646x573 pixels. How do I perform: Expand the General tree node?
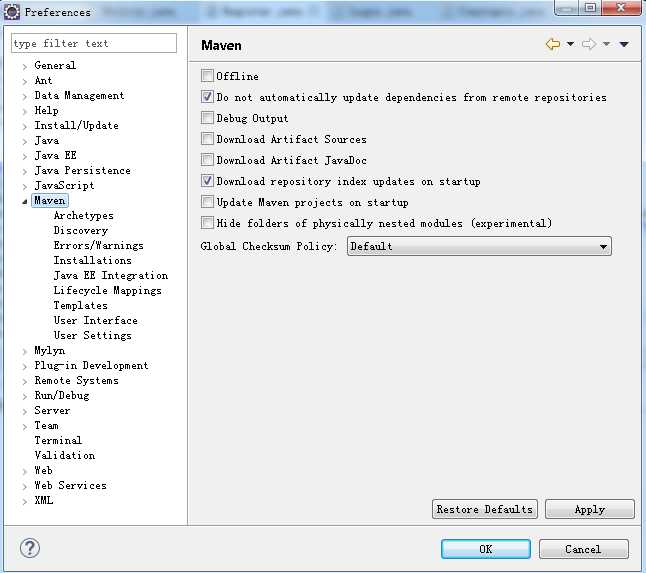(x=25, y=66)
